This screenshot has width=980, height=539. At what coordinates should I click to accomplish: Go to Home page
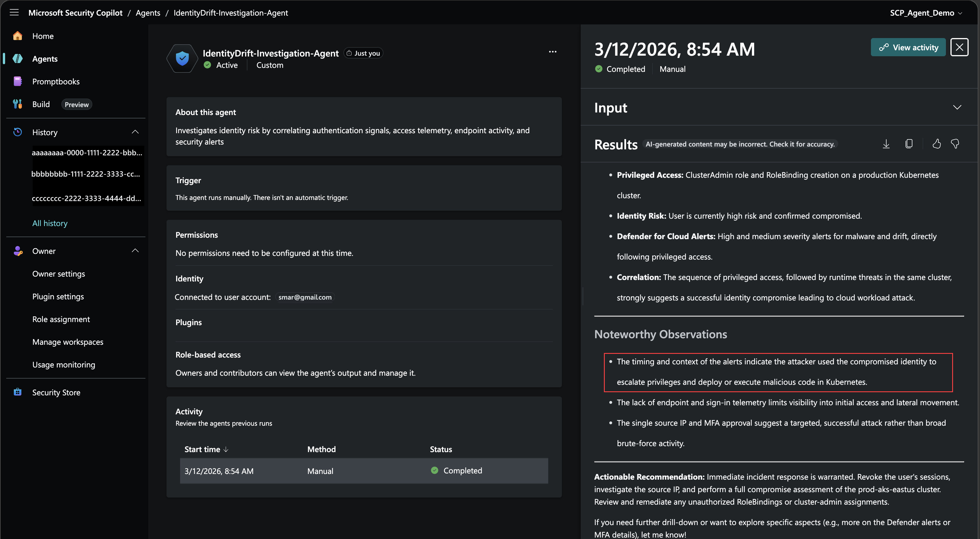[x=43, y=36]
